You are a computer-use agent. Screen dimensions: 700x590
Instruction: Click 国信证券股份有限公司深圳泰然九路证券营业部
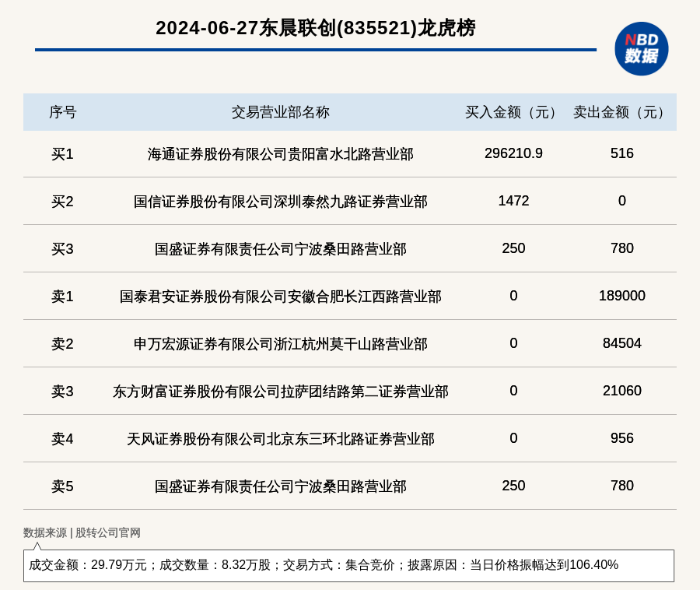pos(280,202)
